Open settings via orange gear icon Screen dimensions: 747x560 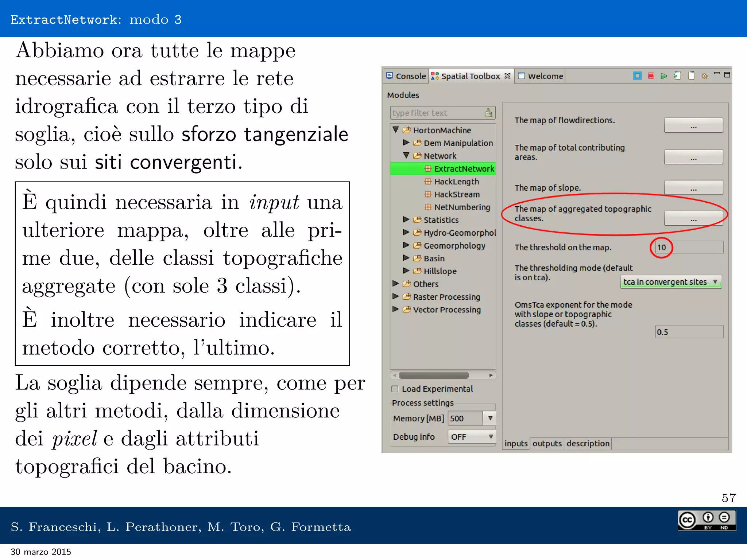705,76
